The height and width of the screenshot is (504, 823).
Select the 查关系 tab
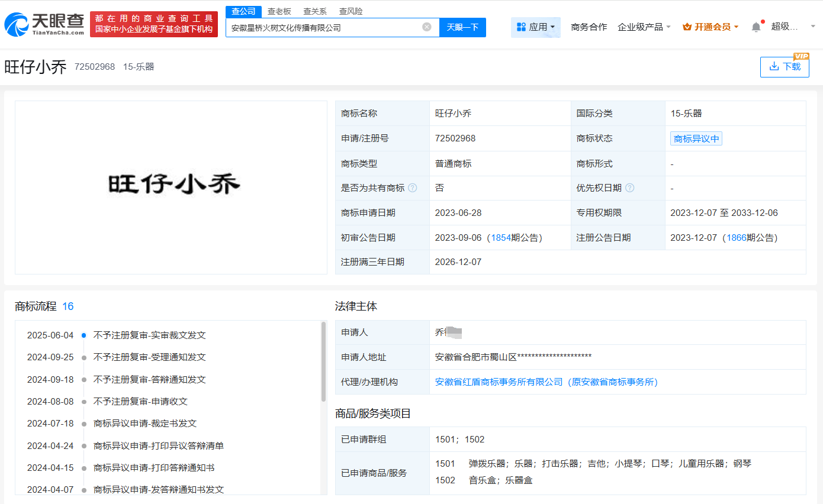314,11
